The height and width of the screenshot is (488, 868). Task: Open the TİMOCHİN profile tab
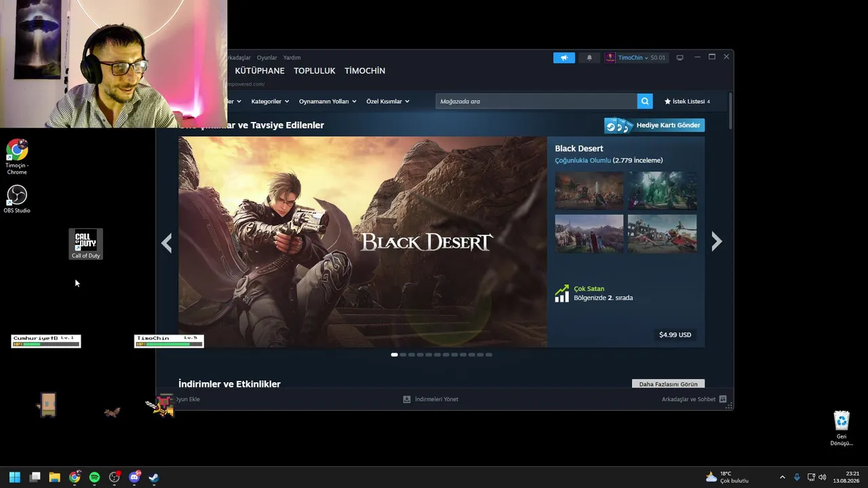tap(365, 70)
